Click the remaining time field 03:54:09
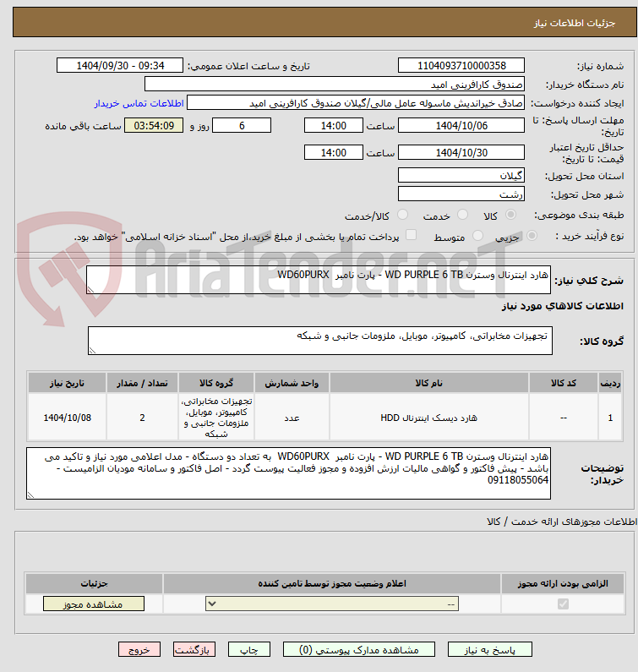The height and width of the screenshot is (672, 638). (154, 125)
